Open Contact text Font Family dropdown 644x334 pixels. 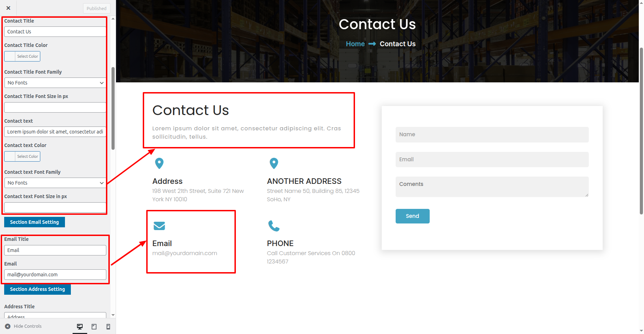point(55,183)
